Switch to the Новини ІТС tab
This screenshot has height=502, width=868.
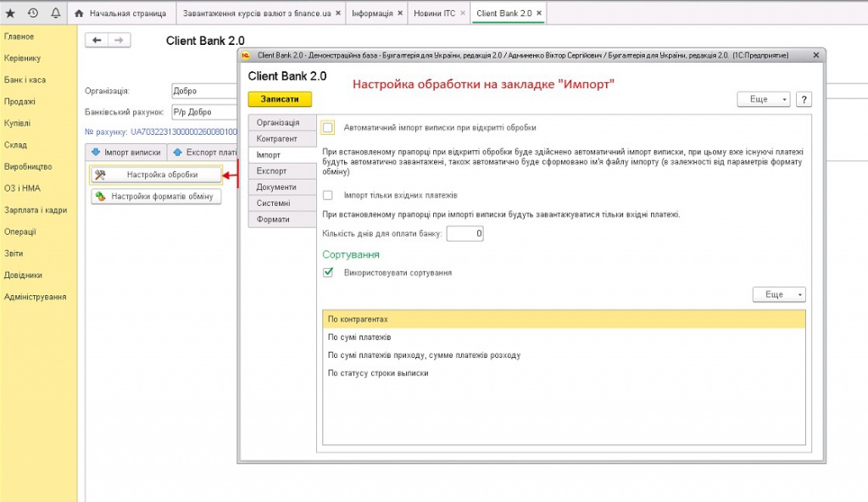click(438, 14)
